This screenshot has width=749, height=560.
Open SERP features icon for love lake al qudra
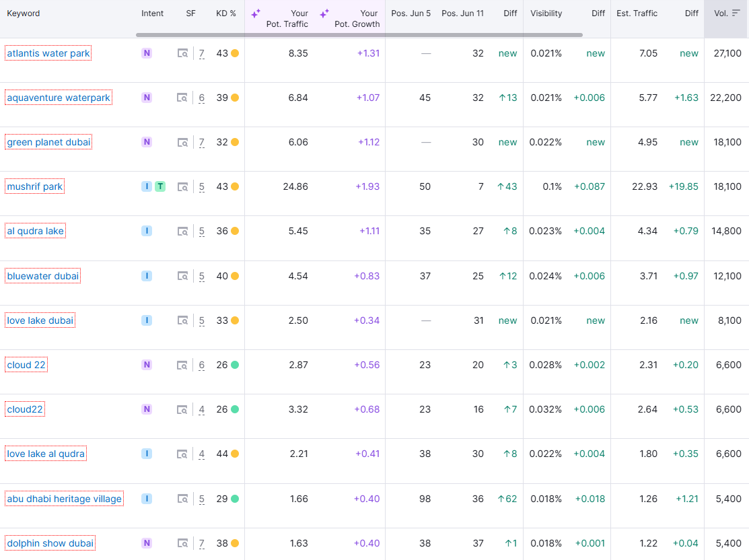pyautogui.click(x=182, y=454)
